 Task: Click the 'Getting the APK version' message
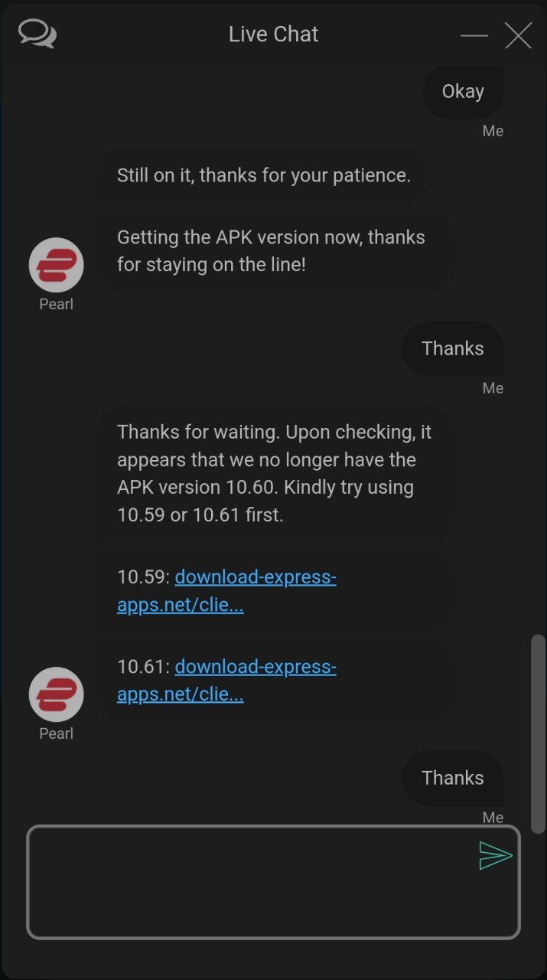point(275,251)
